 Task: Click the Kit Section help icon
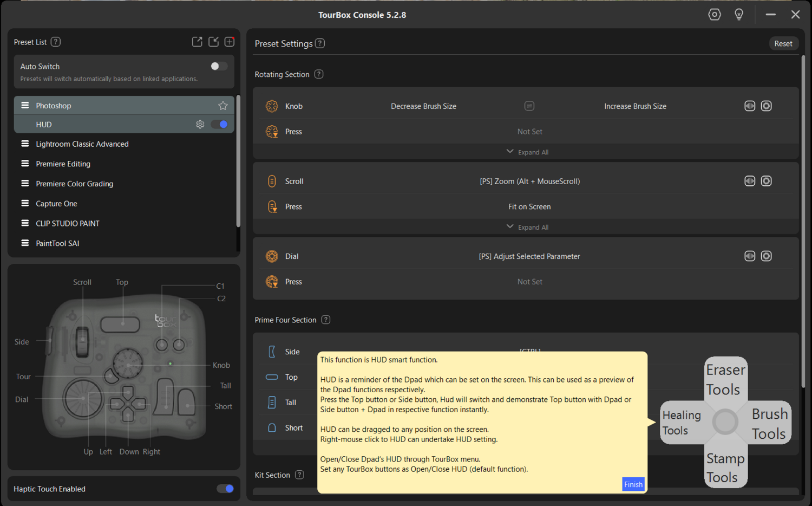tap(299, 475)
